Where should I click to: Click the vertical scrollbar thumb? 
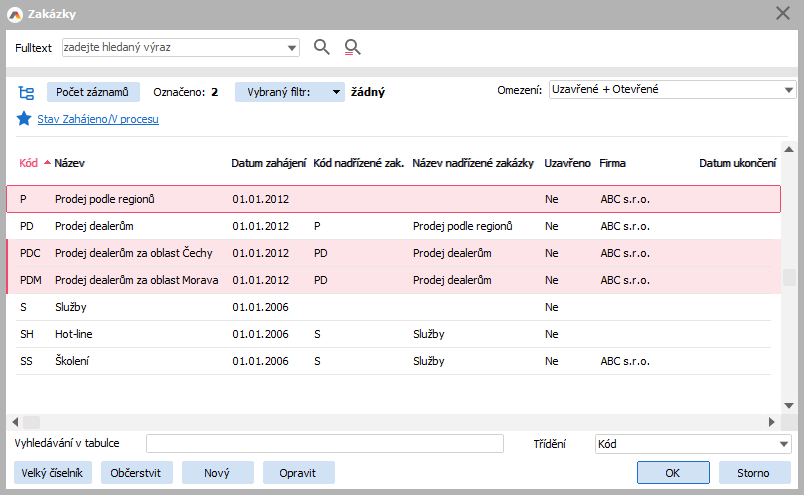pyautogui.click(x=789, y=278)
